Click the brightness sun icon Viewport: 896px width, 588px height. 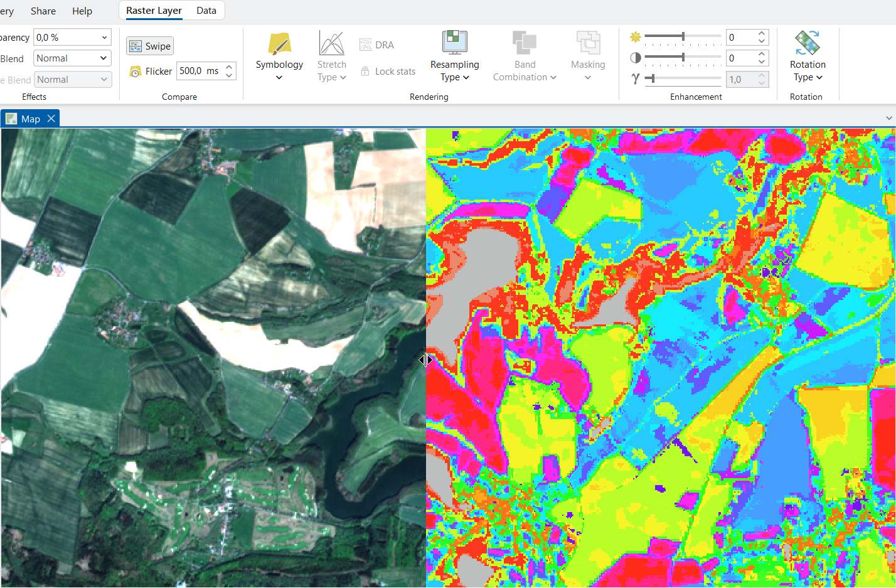pos(636,37)
